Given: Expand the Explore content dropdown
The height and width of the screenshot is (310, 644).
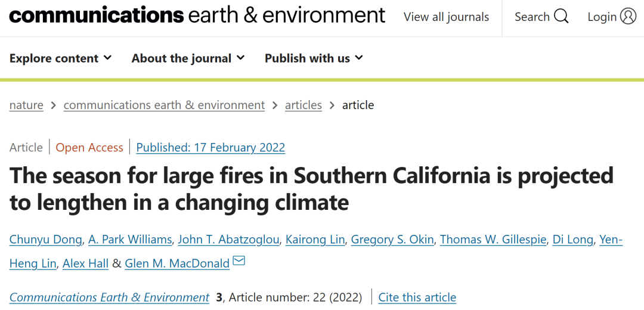Looking at the screenshot, I should pyautogui.click(x=60, y=58).
